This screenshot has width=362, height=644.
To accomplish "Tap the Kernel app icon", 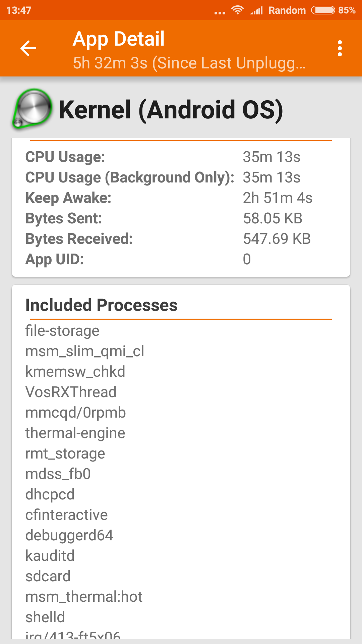I will [x=32, y=109].
